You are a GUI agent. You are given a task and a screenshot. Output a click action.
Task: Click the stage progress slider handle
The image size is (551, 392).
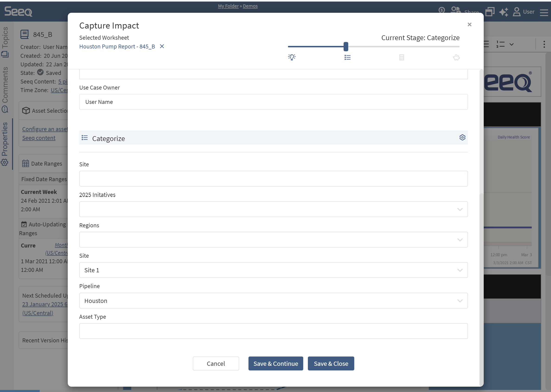[346, 47]
